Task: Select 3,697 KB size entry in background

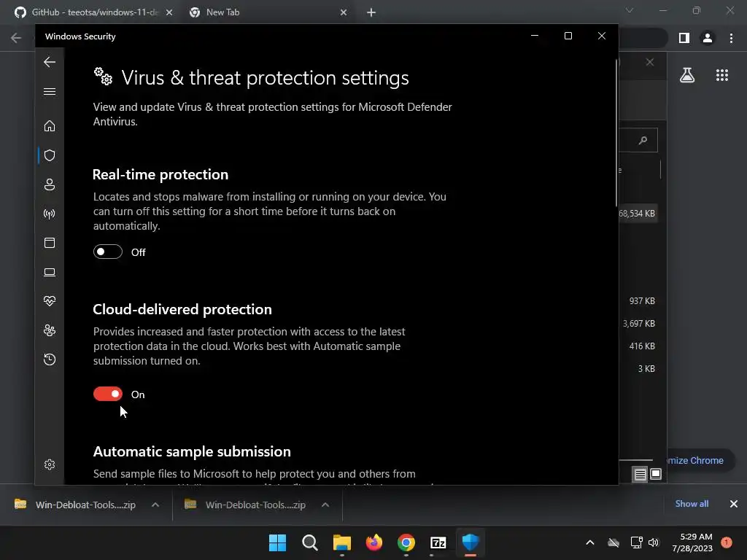Action: click(639, 323)
